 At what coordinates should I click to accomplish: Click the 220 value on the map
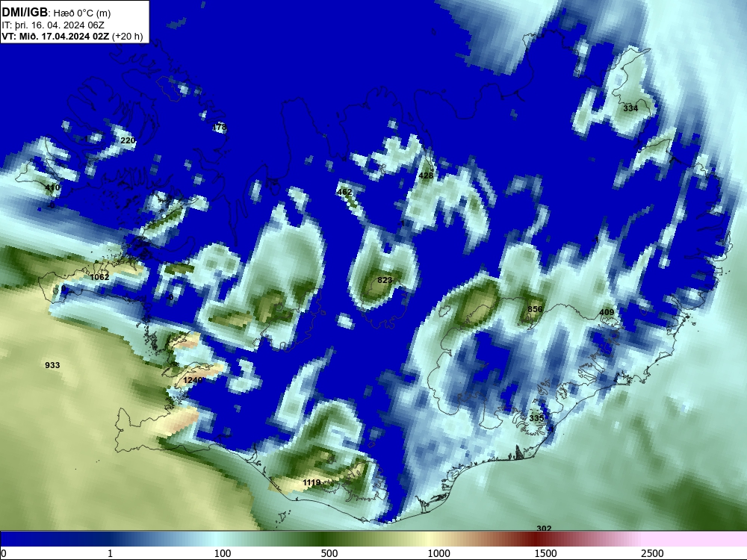128,140
